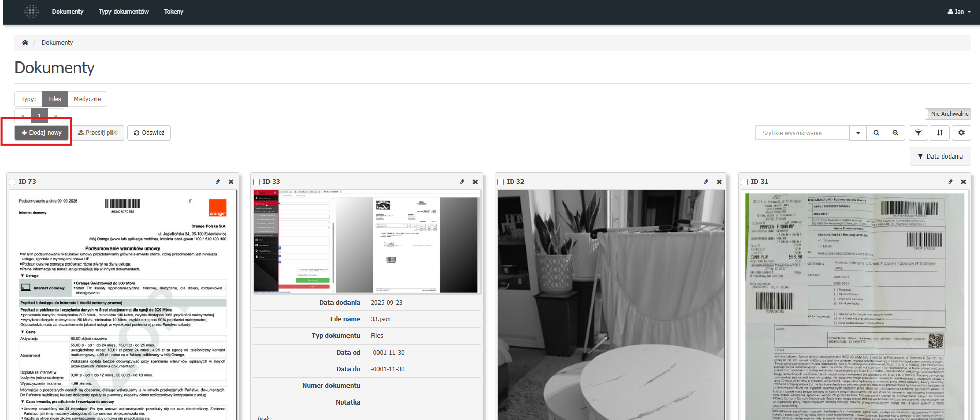Select the checkbox for document ID 32
The image size is (980, 420).
click(x=500, y=182)
